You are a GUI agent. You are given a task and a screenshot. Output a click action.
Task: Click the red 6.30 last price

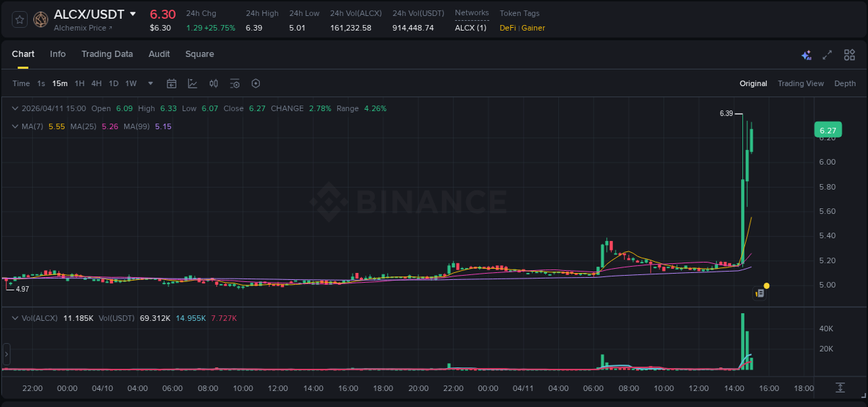point(163,14)
